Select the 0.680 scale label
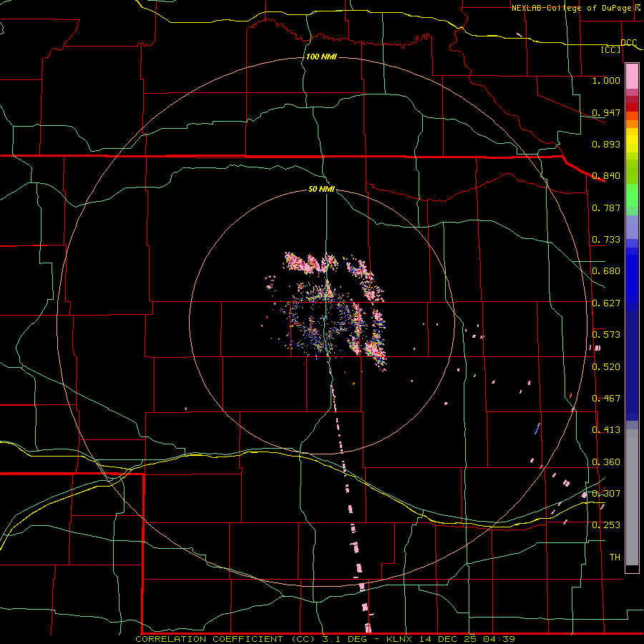 pos(606,271)
